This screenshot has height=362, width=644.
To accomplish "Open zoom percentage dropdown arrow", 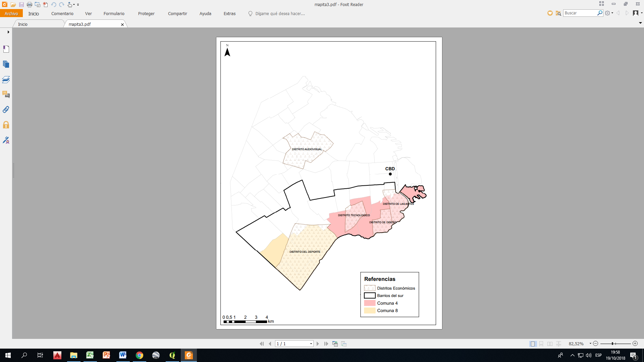I will 590,344.
